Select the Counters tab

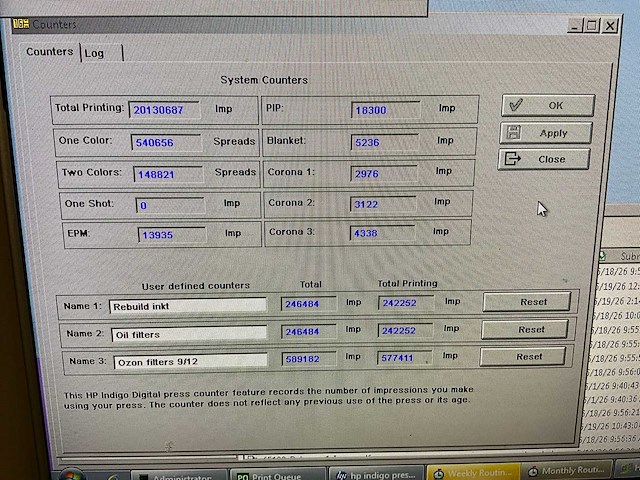[x=49, y=52]
